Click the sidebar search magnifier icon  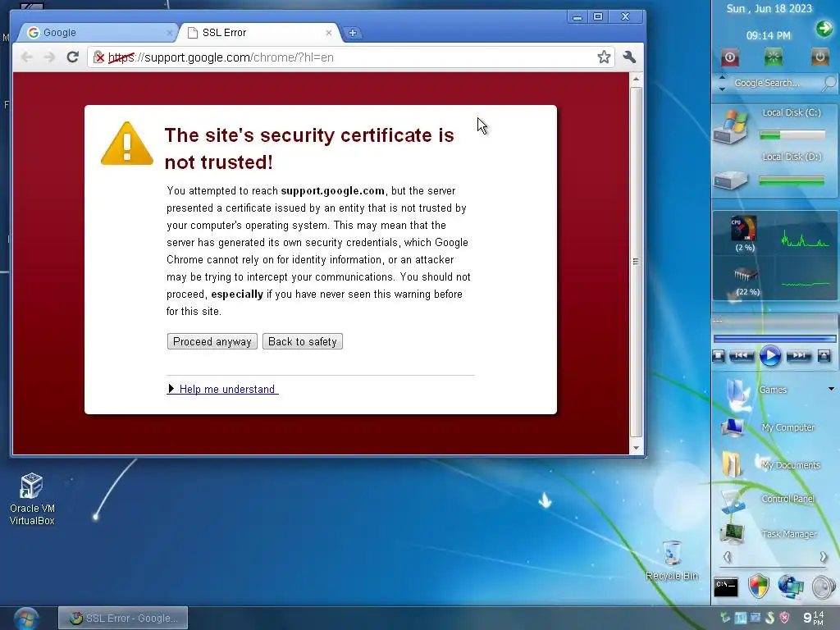pos(829,83)
